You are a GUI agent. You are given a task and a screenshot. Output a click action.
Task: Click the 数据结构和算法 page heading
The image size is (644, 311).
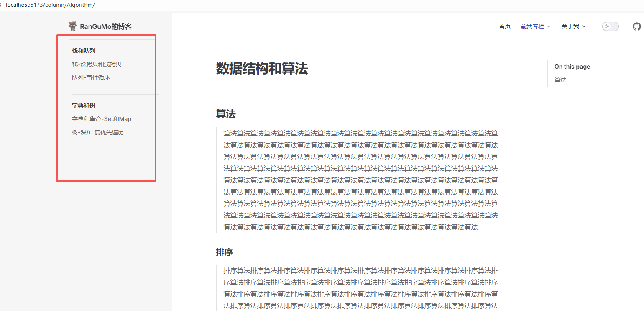coord(262,68)
